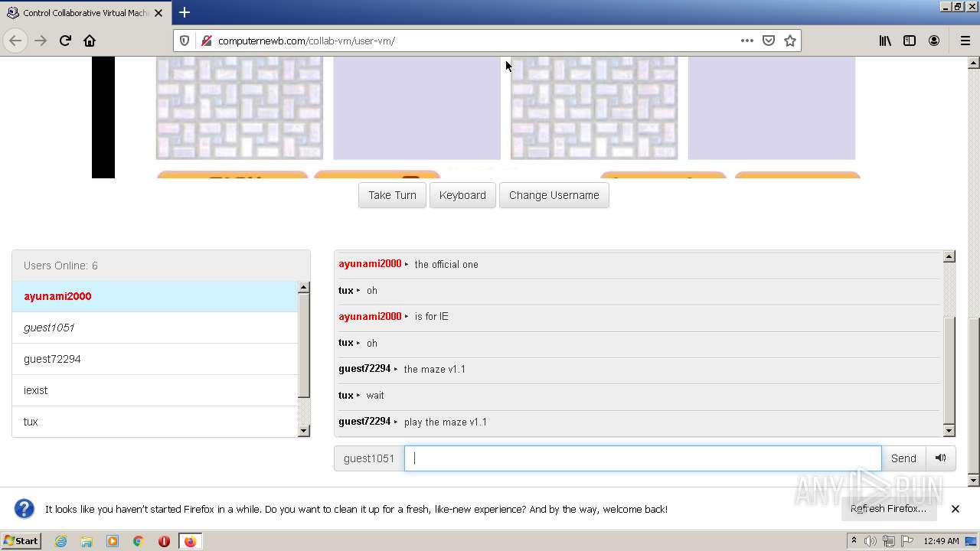Select the Control Collaborative Virtual Machine tab
The image size is (980, 551).
click(x=84, y=13)
